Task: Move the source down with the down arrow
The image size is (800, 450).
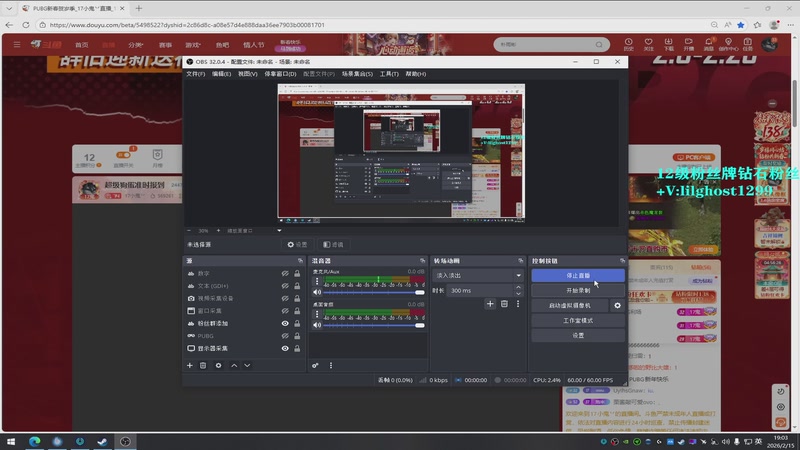Action: (247, 365)
